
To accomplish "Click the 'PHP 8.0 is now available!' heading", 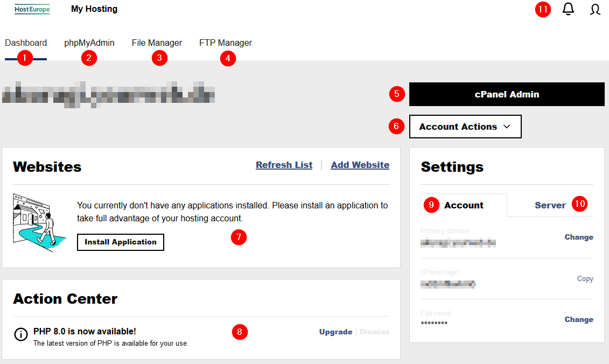I will [x=85, y=331].
